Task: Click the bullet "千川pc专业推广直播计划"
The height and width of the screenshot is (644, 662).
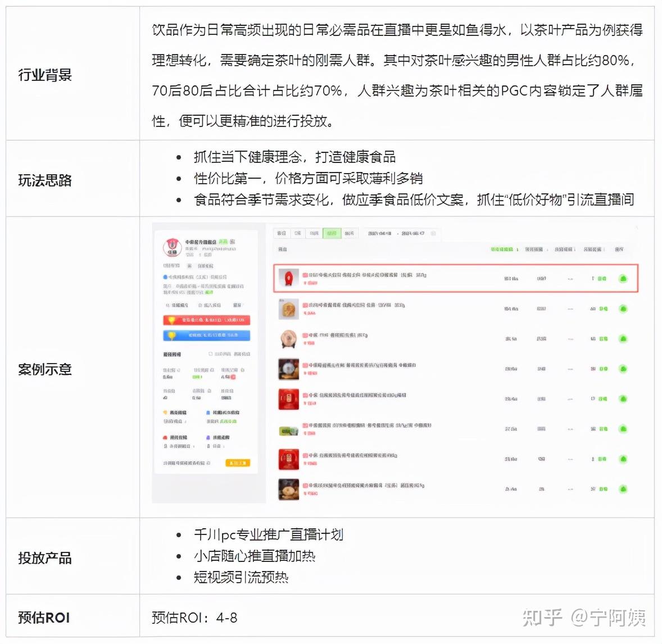Action: click(269, 534)
